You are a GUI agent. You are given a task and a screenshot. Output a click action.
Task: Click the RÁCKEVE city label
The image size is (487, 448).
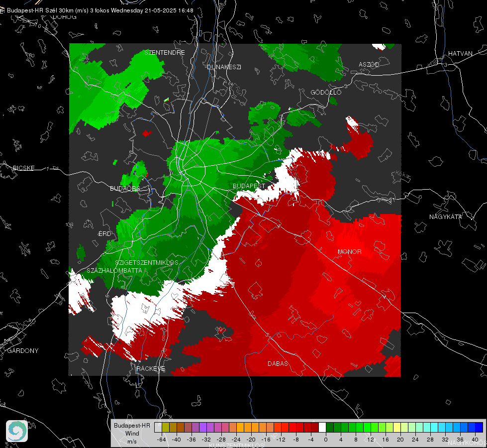(x=151, y=368)
